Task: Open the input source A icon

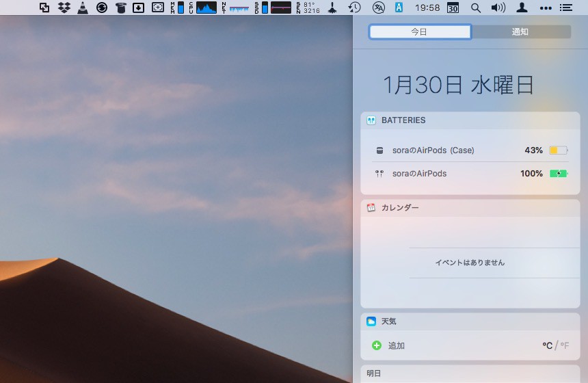Action: (399, 8)
